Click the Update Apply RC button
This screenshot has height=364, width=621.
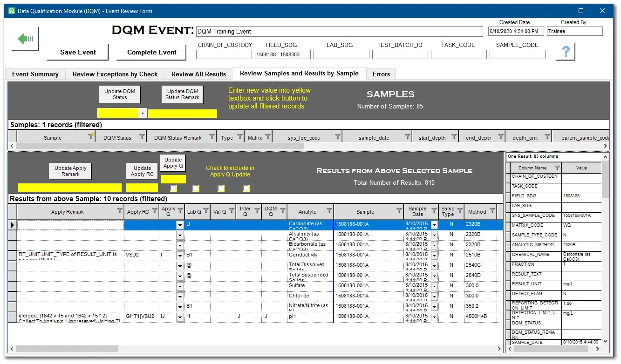(142, 171)
